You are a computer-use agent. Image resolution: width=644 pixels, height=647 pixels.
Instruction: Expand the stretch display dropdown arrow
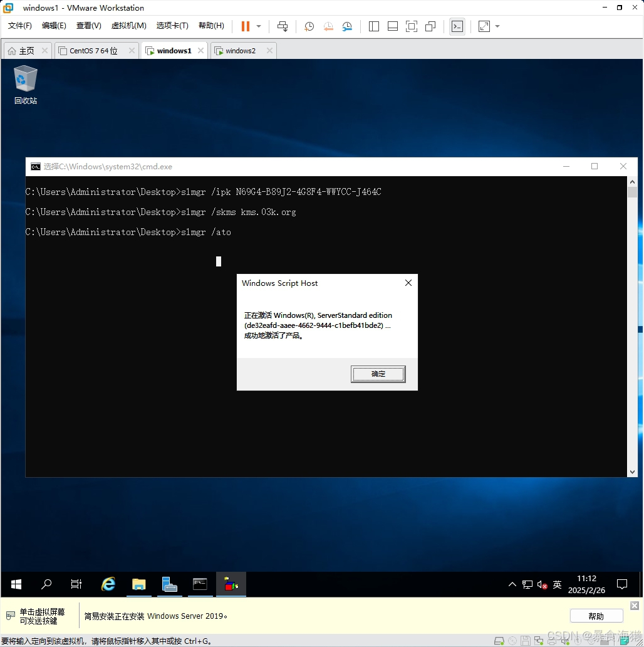[497, 26]
